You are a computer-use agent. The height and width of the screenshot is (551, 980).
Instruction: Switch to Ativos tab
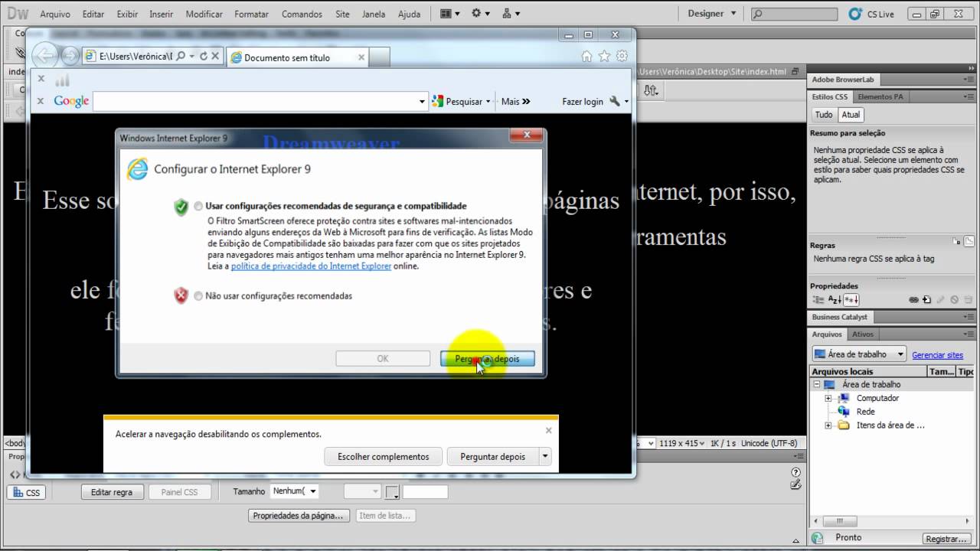pyautogui.click(x=863, y=334)
